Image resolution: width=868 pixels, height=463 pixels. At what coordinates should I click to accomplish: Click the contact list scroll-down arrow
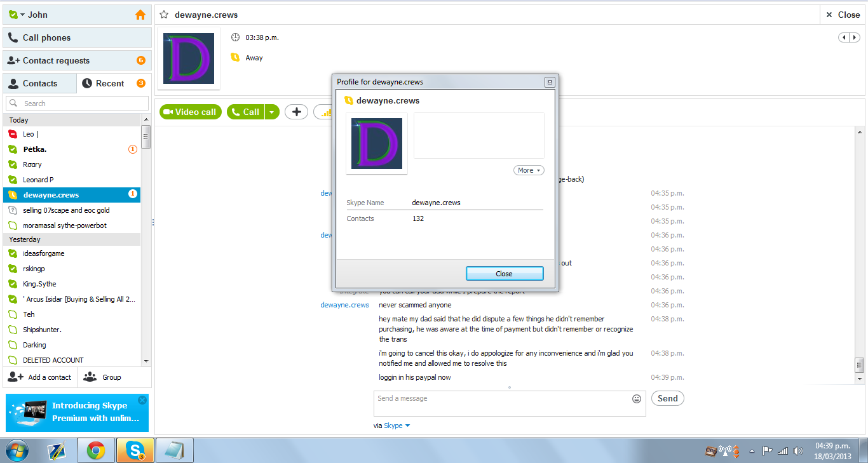click(x=146, y=361)
